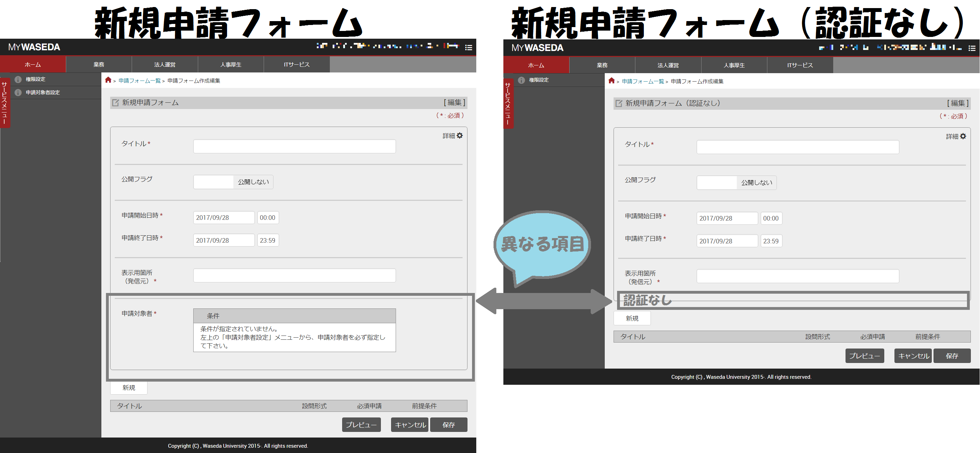Select 業務 tab in right window
This screenshot has height=453, width=980.
click(602, 65)
